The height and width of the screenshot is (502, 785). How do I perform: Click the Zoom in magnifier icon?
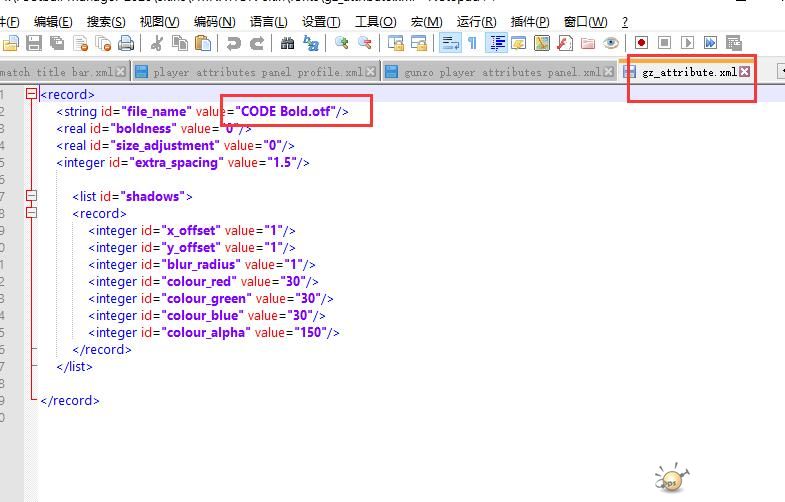point(342,43)
